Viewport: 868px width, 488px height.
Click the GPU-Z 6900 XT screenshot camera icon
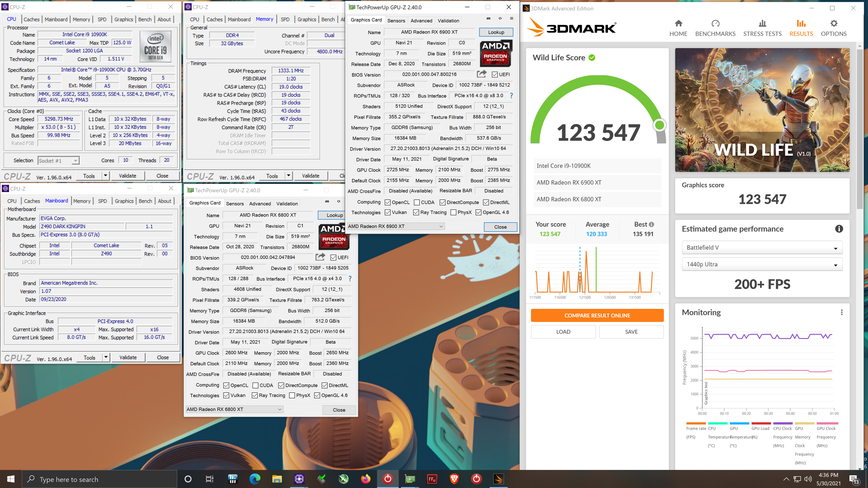pos(488,18)
